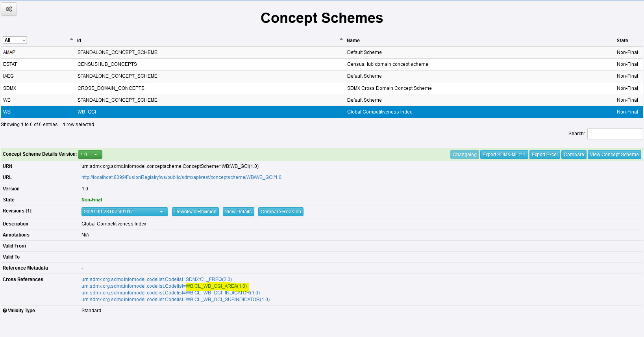The width and height of the screenshot is (644, 337).
Task: Click the Changelog button
Action: 464,155
